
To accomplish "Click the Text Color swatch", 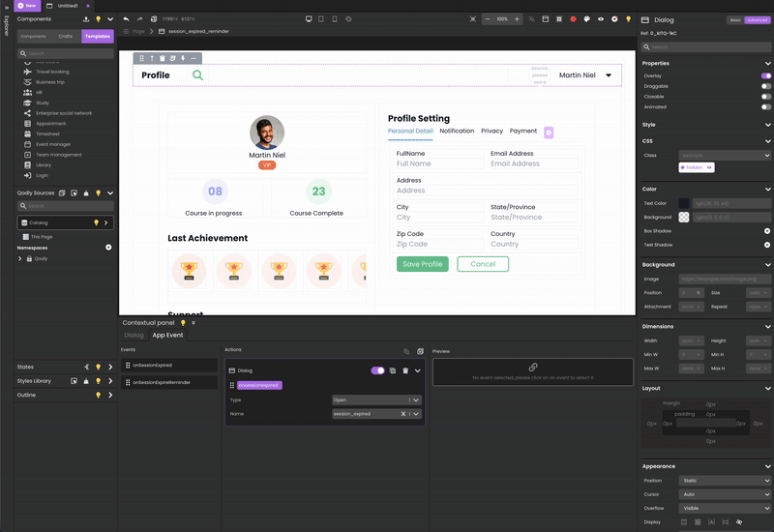I will click(684, 203).
